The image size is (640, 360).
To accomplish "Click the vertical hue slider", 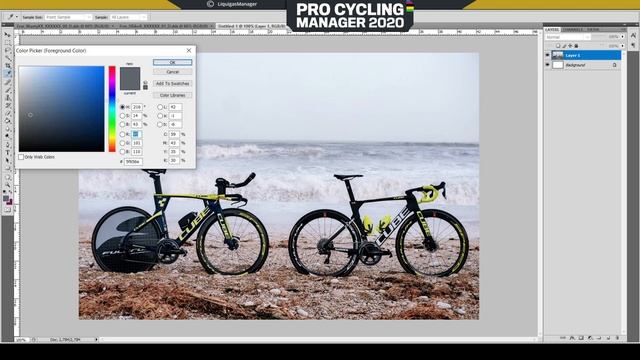I will (112, 109).
